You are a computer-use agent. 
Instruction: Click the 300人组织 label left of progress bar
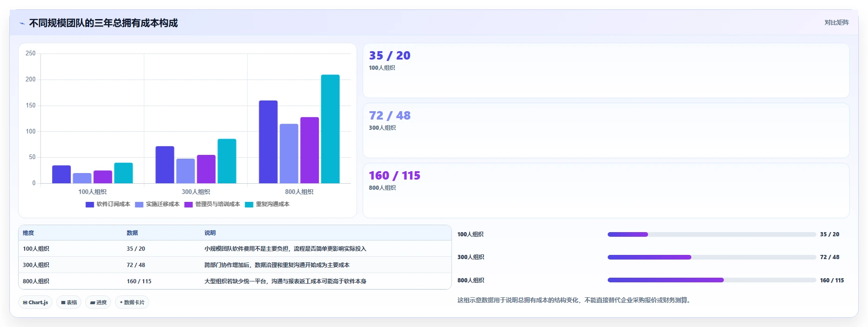coord(471,257)
